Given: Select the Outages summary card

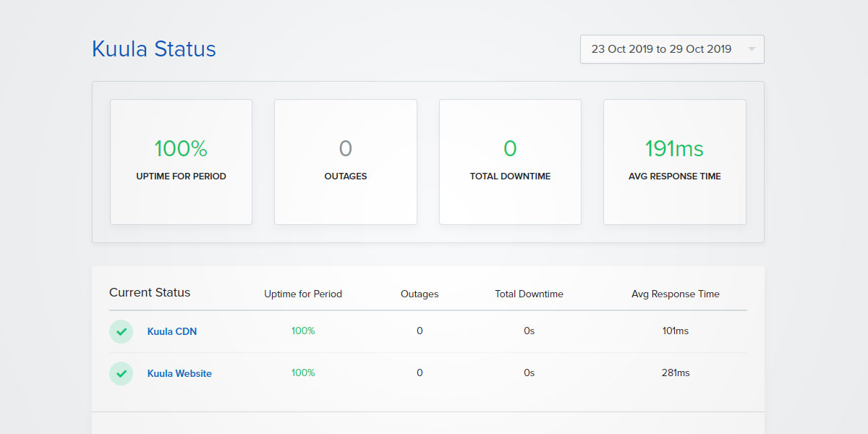Looking at the screenshot, I should click(x=346, y=162).
